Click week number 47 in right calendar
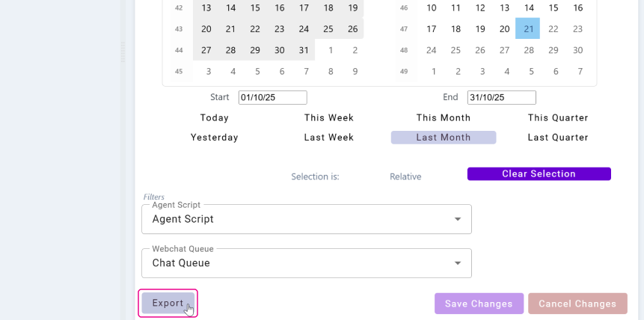The height and width of the screenshot is (320, 644). pos(404,29)
